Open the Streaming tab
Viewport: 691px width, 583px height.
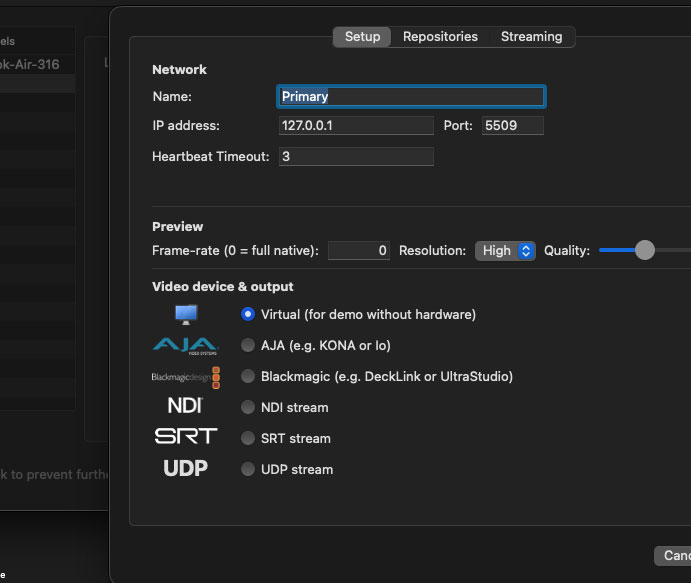[531, 37]
